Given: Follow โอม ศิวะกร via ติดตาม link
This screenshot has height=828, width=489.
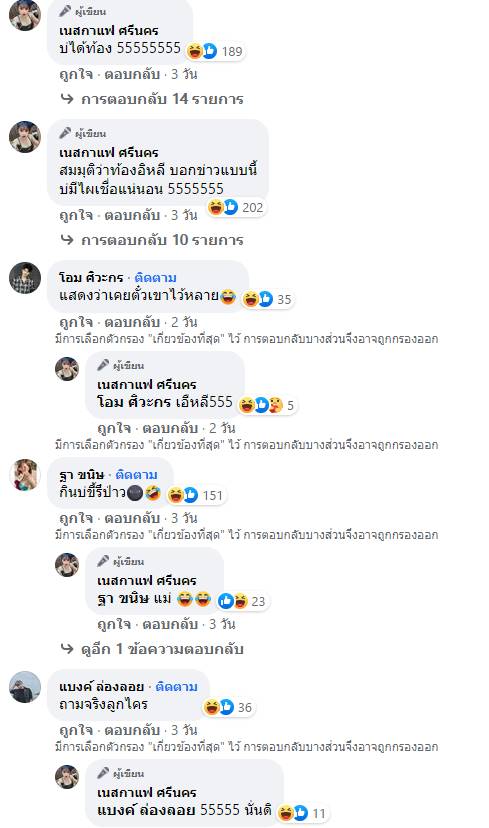Looking at the screenshot, I should point(155,278).
